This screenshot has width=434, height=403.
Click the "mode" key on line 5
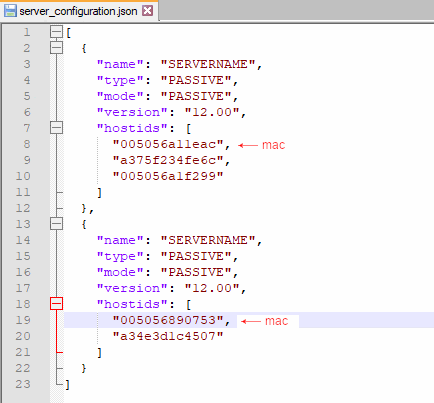click(120, 96)
